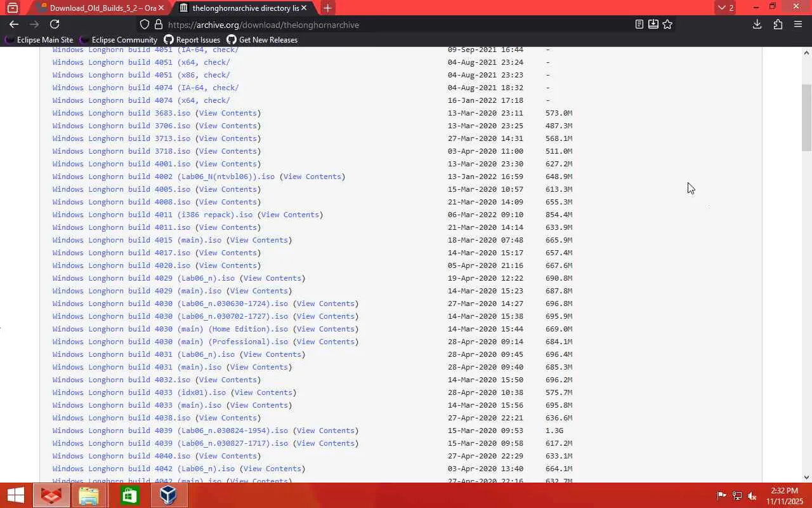Launch the Windows Store taskbar icon

[129, 495]
